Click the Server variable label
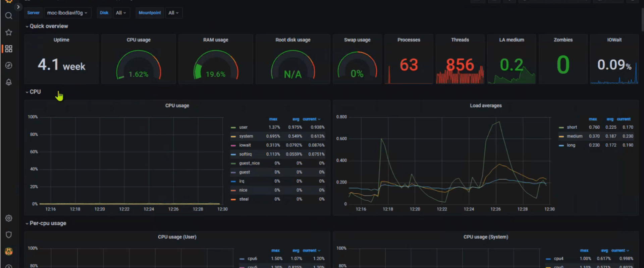 click(x=33, y=13)
